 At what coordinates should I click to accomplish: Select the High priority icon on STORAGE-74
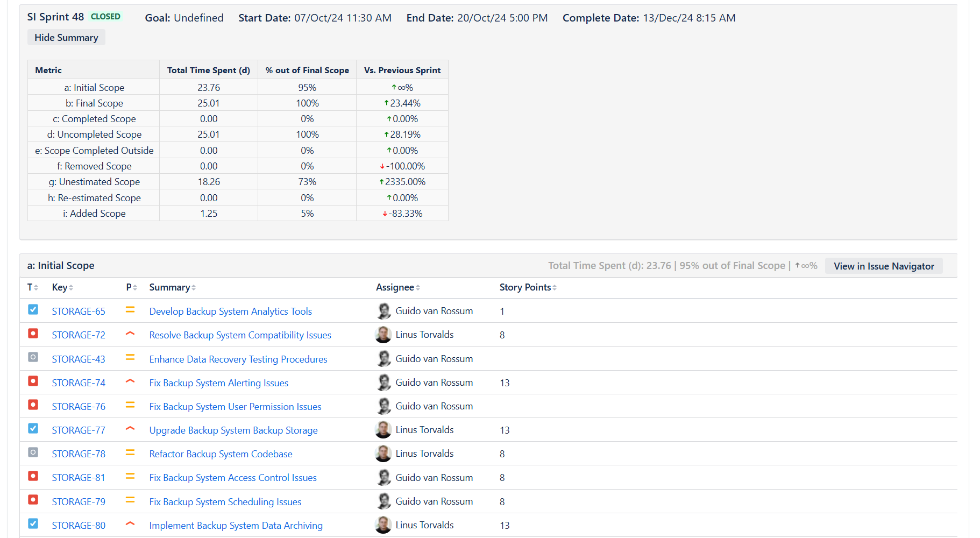(130, 381)
